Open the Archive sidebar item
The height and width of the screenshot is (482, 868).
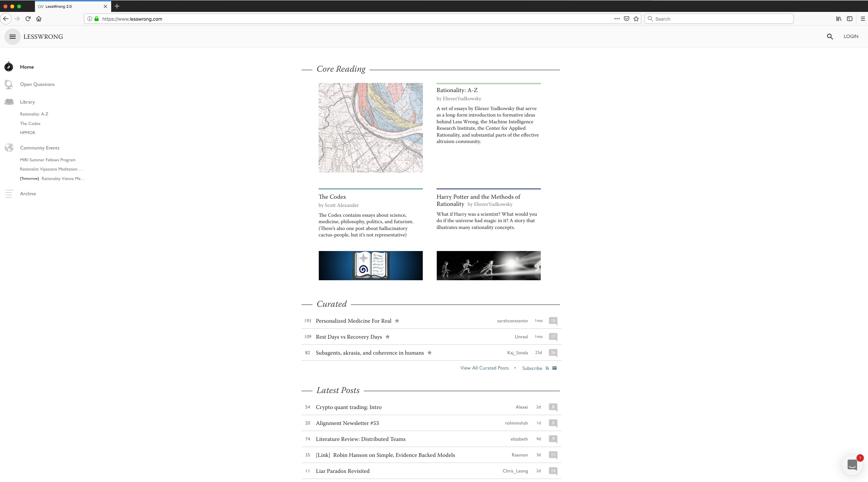pyautogui.click(x=28, y=194)
